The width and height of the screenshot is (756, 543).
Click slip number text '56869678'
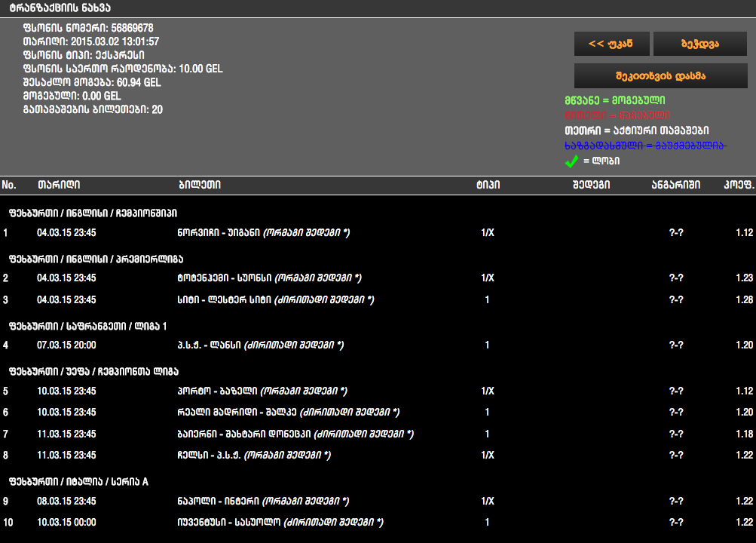tap(132, 28)
